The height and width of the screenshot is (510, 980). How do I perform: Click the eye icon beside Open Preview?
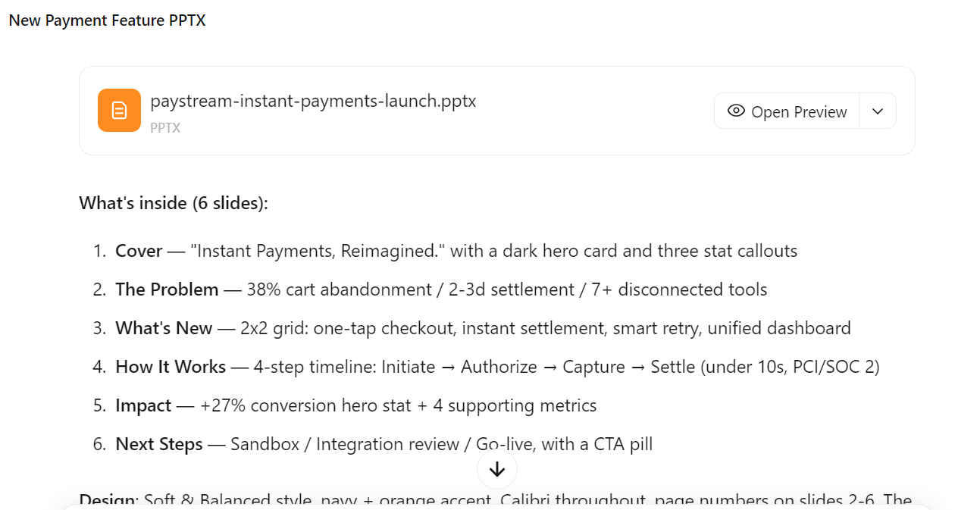(736, 111)
